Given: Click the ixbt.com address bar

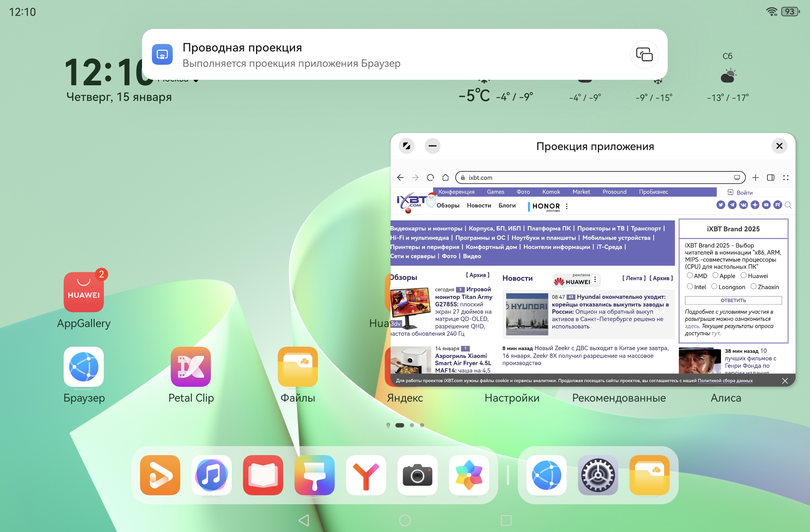Looking at the screenshot, I should click(596, 178).
